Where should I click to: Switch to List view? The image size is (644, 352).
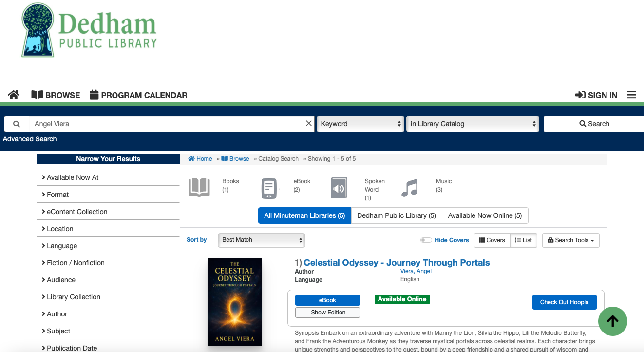524,240
